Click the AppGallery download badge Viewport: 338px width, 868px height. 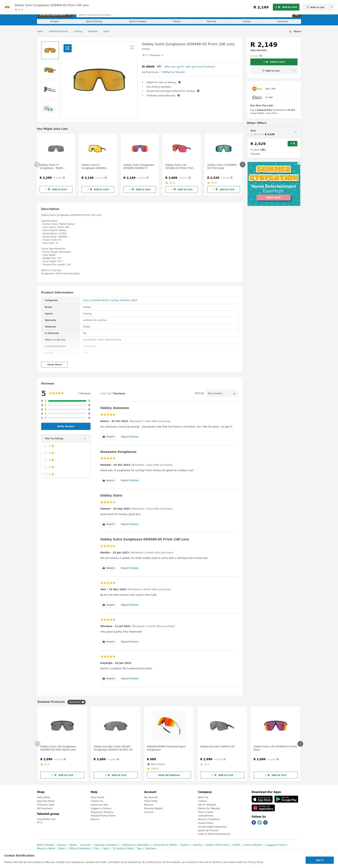[x=263, y=808]
